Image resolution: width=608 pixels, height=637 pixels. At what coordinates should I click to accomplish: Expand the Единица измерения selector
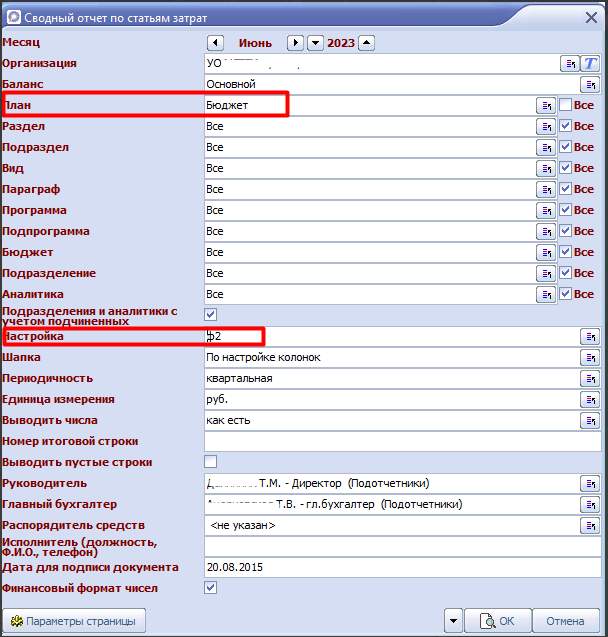590,400
